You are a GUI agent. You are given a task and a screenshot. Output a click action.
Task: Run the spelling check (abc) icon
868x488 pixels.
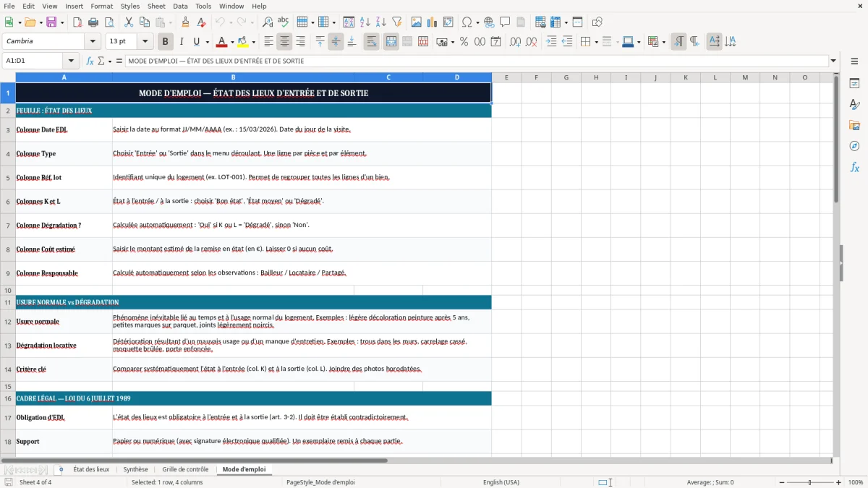283,22
